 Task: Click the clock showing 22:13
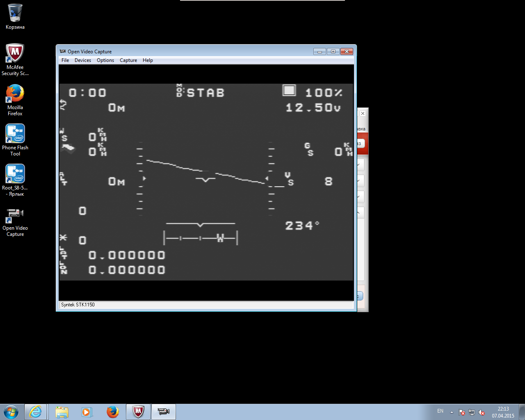pyautogui.click(x=503, y=412)
